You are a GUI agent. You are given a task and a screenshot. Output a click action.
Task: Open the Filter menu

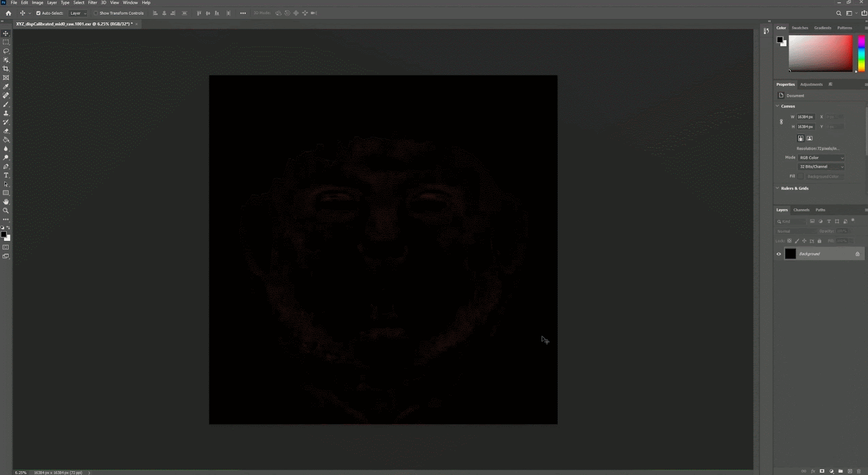pos(93,3)
